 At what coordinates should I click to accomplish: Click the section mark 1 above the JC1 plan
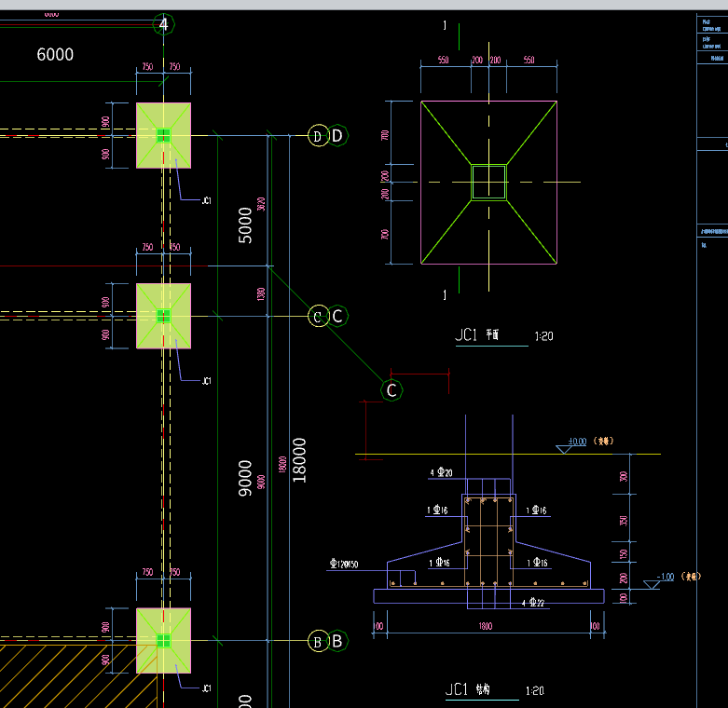[445, 25]
